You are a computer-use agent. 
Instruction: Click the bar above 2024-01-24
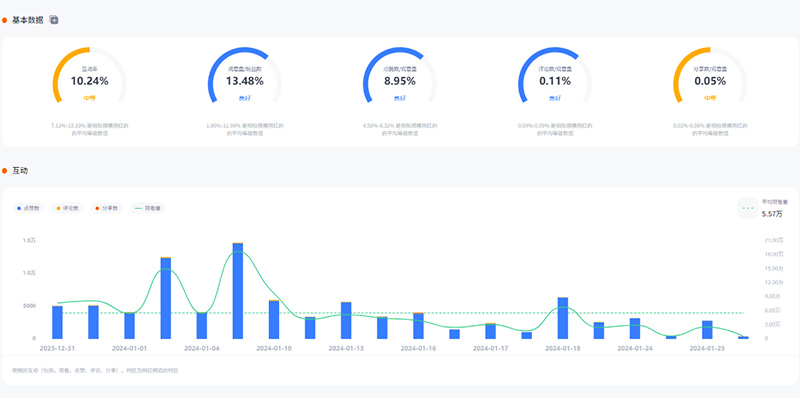pos(635,328)
